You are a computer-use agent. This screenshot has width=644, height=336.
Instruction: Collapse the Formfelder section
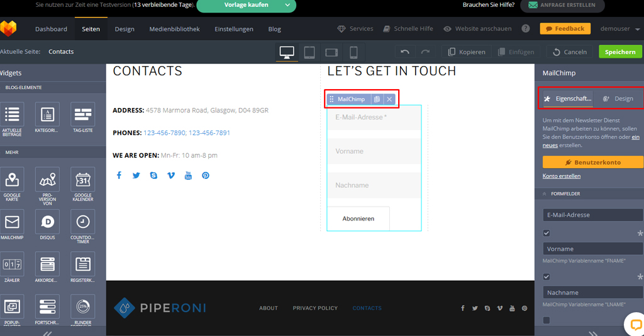pyautogui.click(x=545, y=194)
